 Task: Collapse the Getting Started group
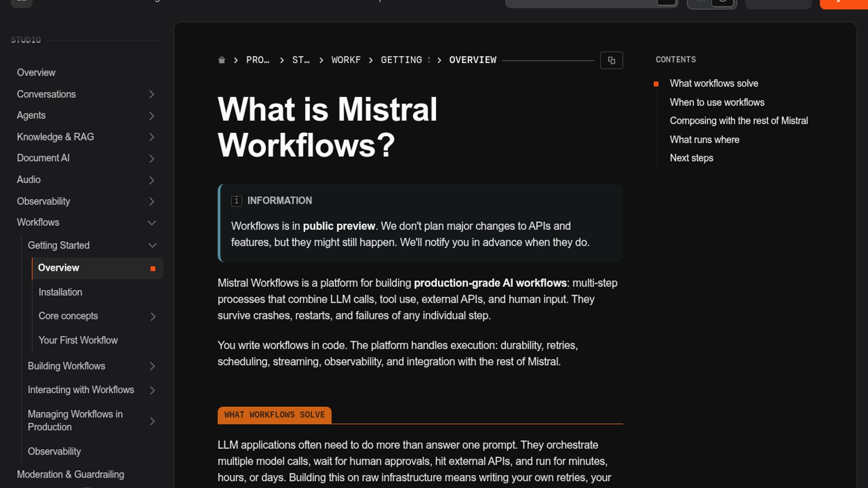pyautogui.click(x=152, y=245)
